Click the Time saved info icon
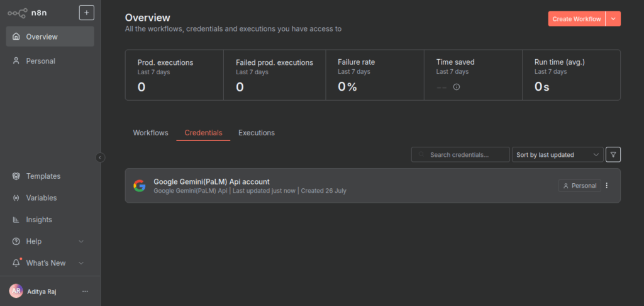644x306 pixels. click(457, 88)
